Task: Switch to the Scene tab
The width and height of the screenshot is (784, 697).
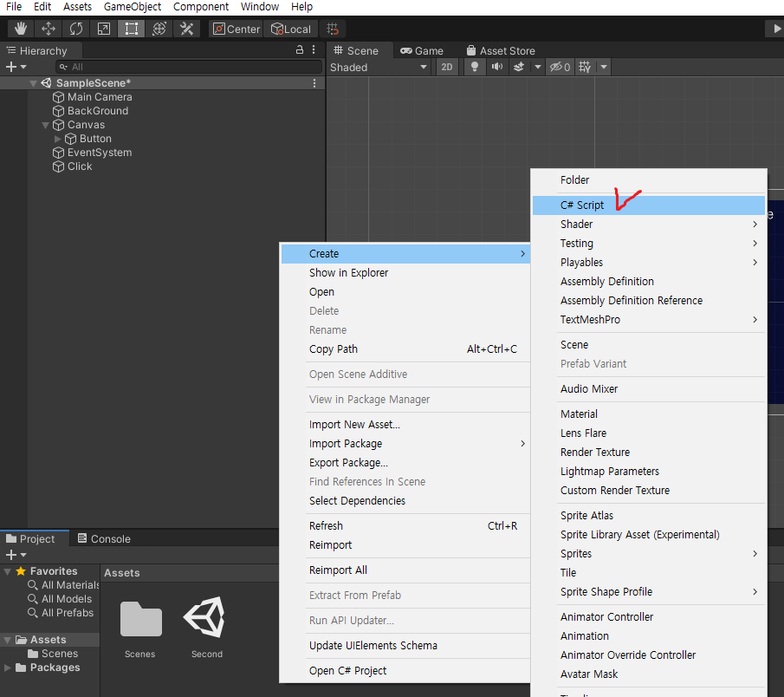Action: (x=356, y=50)
